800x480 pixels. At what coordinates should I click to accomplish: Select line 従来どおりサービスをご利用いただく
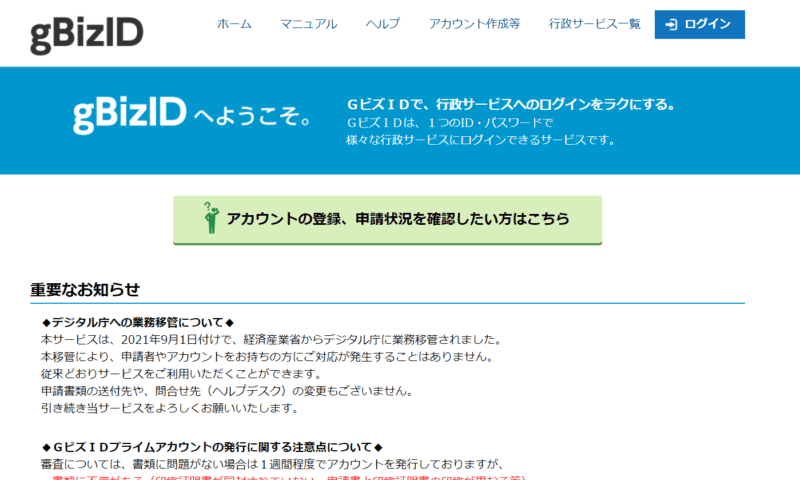click(181, 374)
